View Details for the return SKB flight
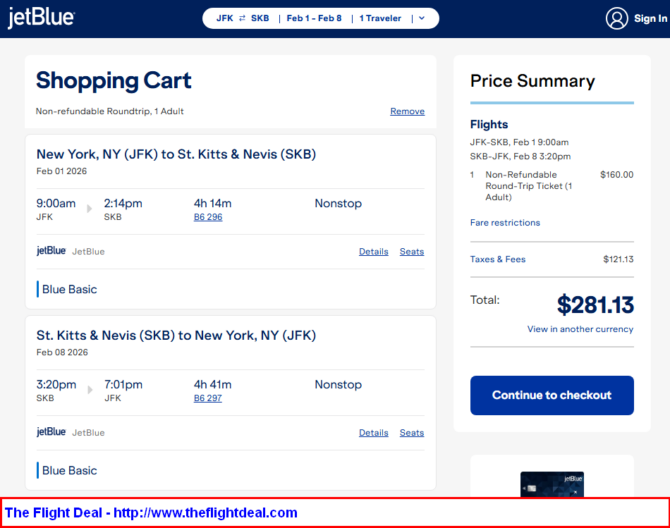The height and width of the screenshot is (528, 670). tap(373, 433)
